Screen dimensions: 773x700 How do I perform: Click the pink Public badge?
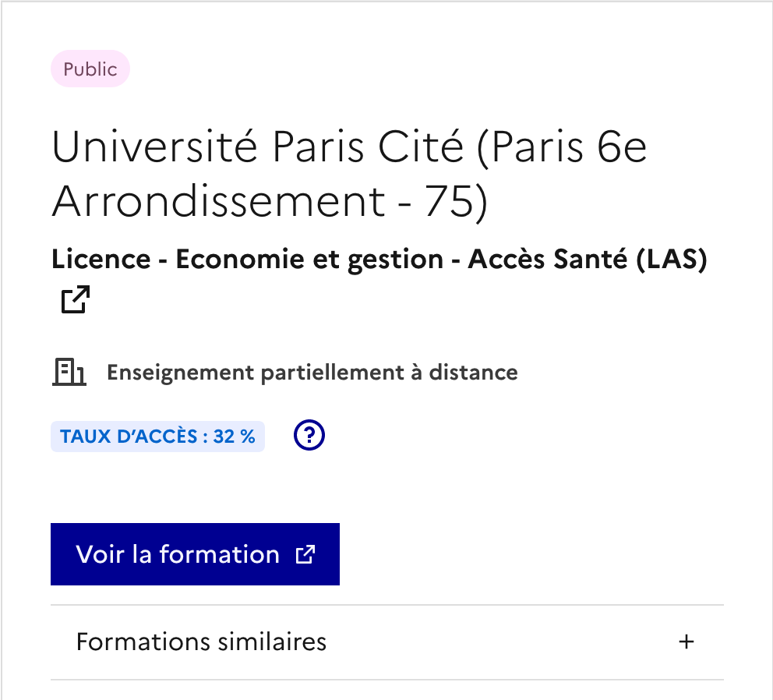pos(90,69)
